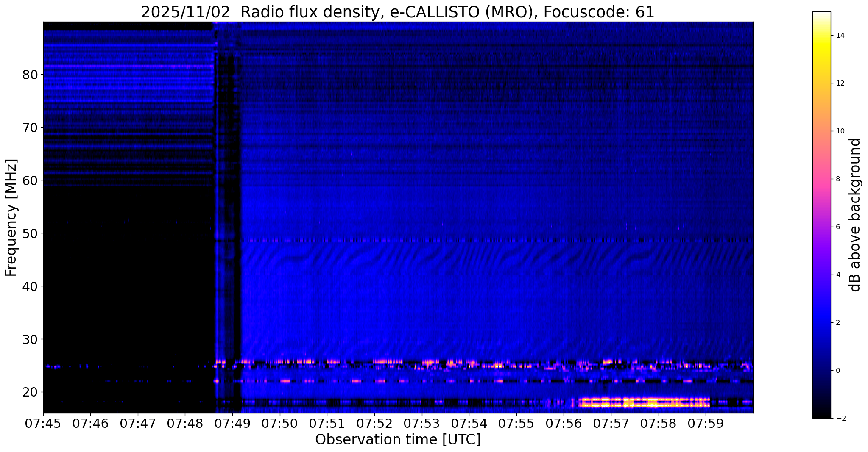Click the colorbar tick label 6

(x=838, y=227)
